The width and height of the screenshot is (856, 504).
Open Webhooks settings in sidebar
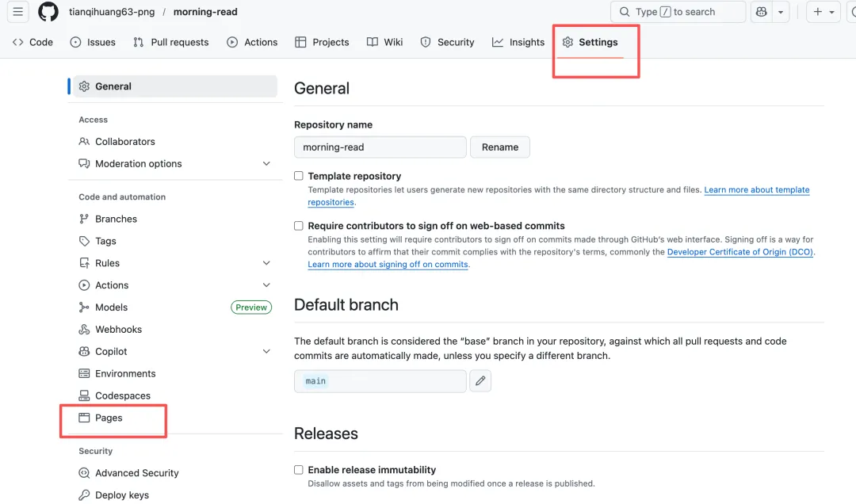point(118,330)
